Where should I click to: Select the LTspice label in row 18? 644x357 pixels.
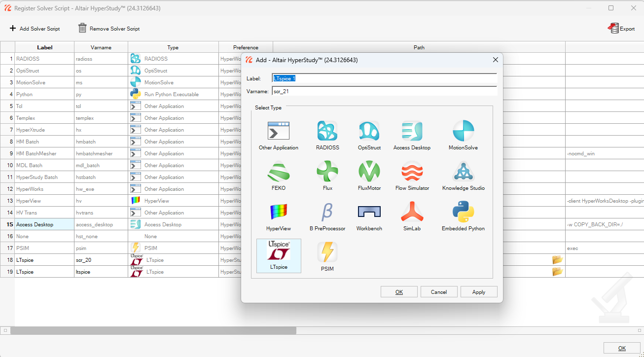(45, 260)
